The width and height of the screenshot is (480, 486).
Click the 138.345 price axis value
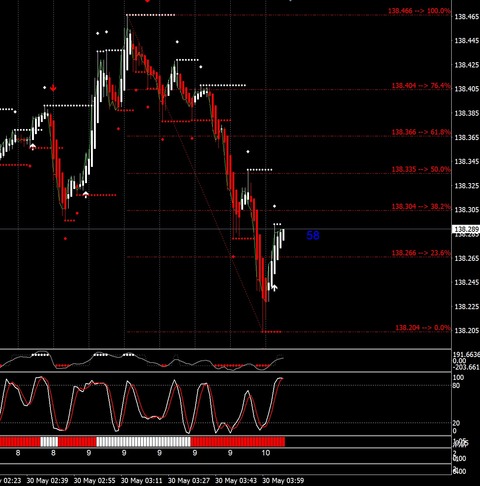(467, 162)
